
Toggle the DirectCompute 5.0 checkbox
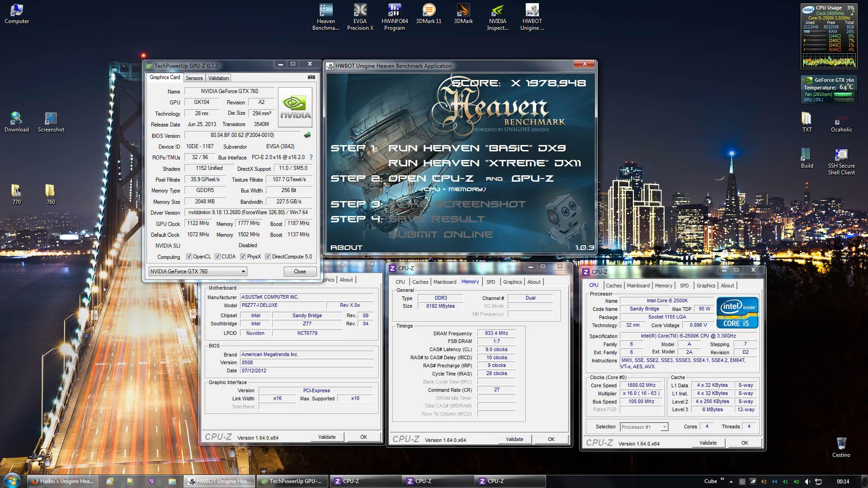[x=268, y=257]
